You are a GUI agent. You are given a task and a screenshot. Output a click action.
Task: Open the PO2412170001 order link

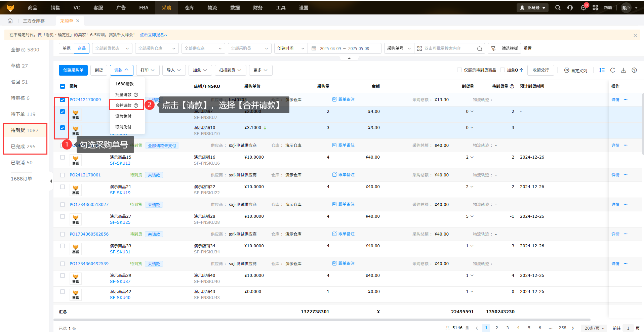pyautogui.click(x=85, y=175)
